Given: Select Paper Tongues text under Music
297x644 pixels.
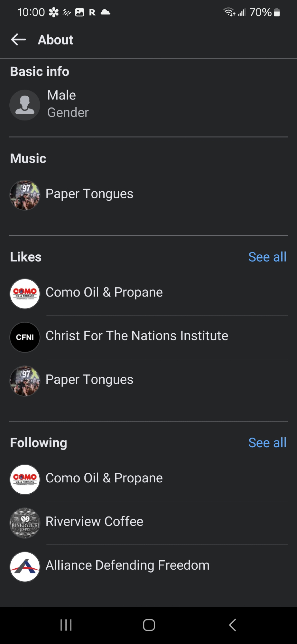Looking at the screenshot, I should tap(89, 194).
